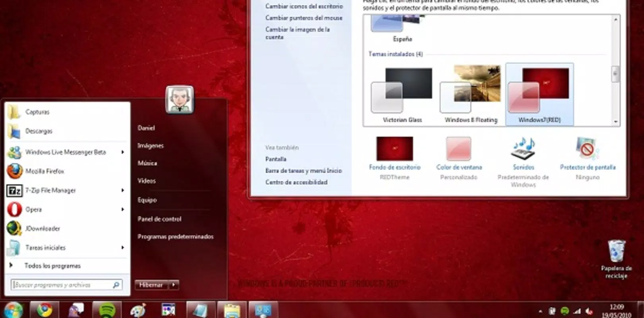644x318 pixels.
Task: Click the Spotify icon in system tray
Action: (565, 311)
